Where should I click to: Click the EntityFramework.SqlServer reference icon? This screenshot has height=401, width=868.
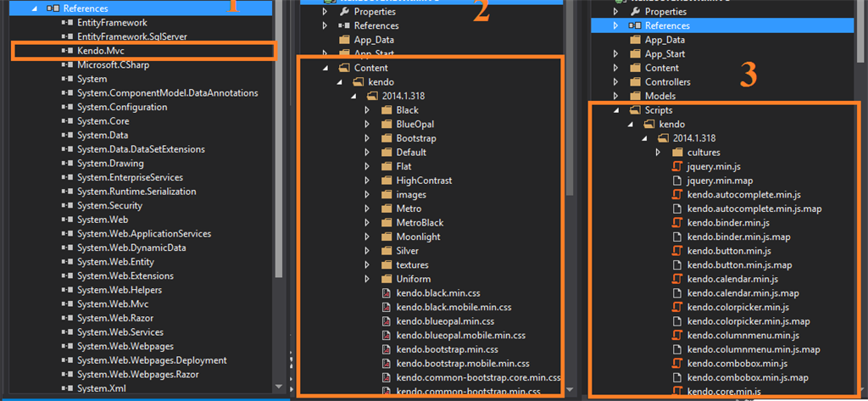[x=68, y=36]
